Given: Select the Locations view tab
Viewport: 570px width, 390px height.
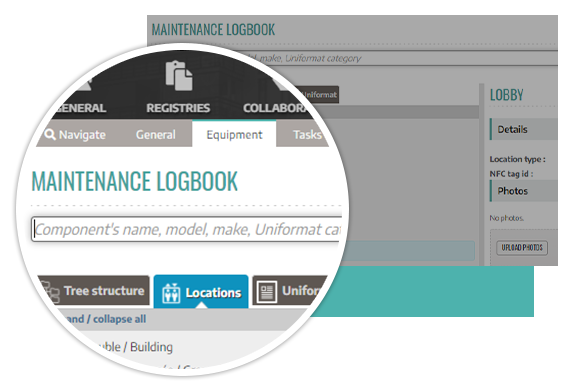Looking at the screenshot, I should pyautogui.click(x=201, y=292).
